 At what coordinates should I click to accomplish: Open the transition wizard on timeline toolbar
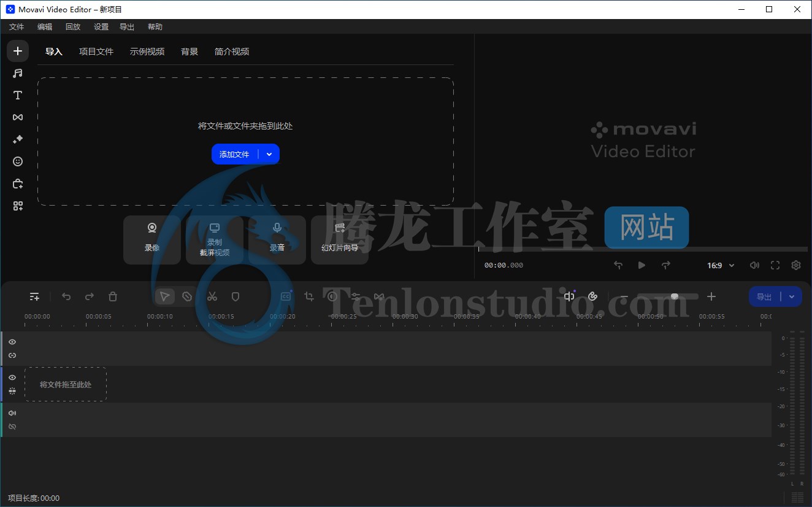point(379,296)
